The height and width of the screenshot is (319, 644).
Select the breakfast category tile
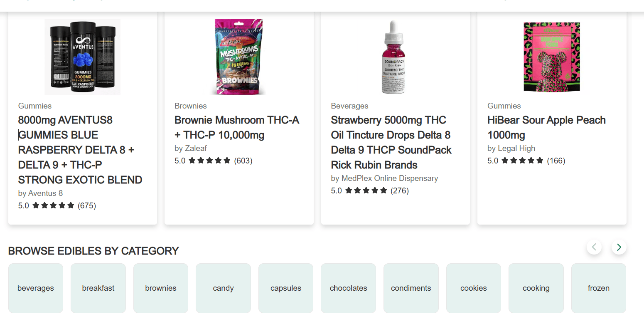(x=98, y=288)
